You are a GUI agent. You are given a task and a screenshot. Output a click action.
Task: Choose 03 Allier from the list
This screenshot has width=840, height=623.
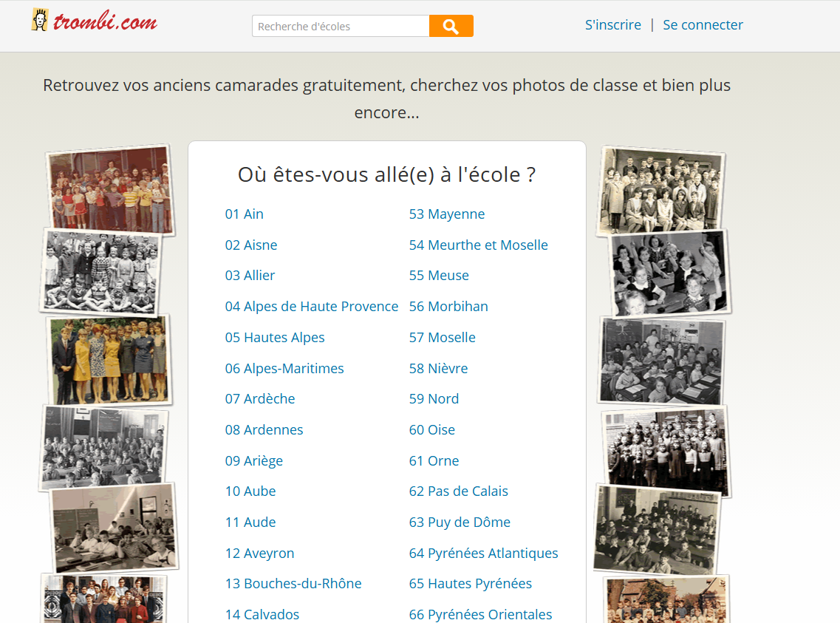point(250,276)
